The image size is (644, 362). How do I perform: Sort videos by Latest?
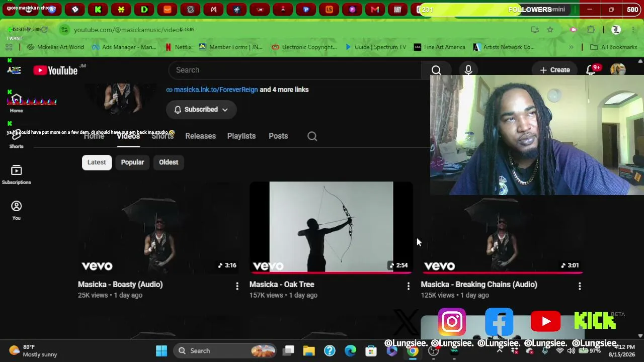97,162
